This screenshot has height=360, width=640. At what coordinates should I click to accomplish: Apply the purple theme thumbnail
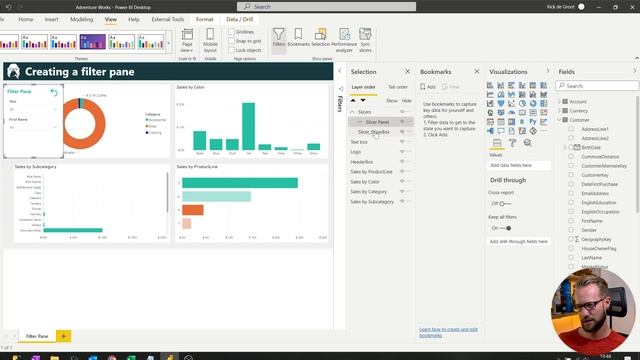pos(93,42)
